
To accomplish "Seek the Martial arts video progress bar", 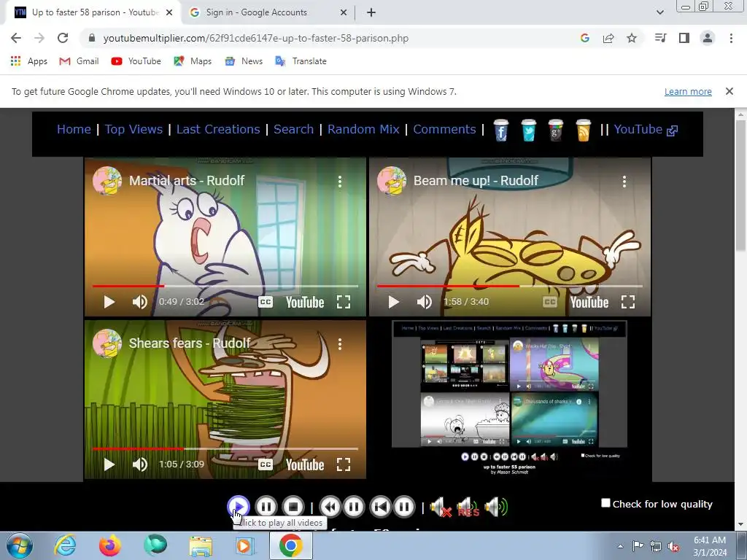I will click(225, 286).
